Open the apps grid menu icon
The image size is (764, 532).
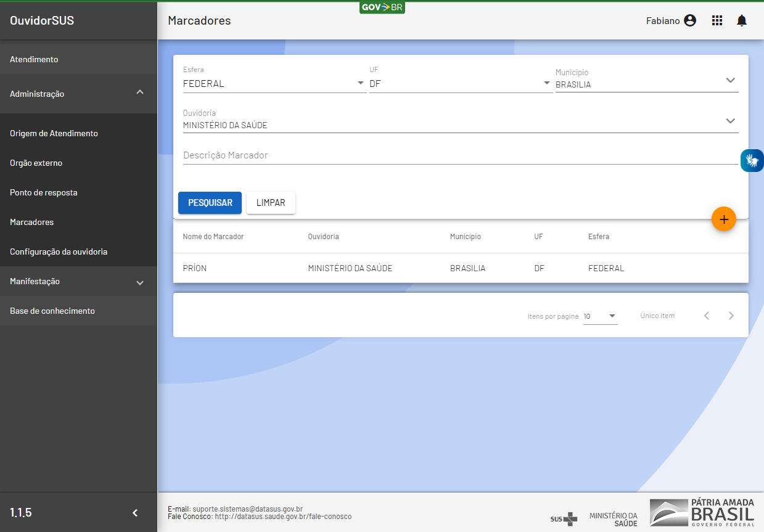coord(717,21)
